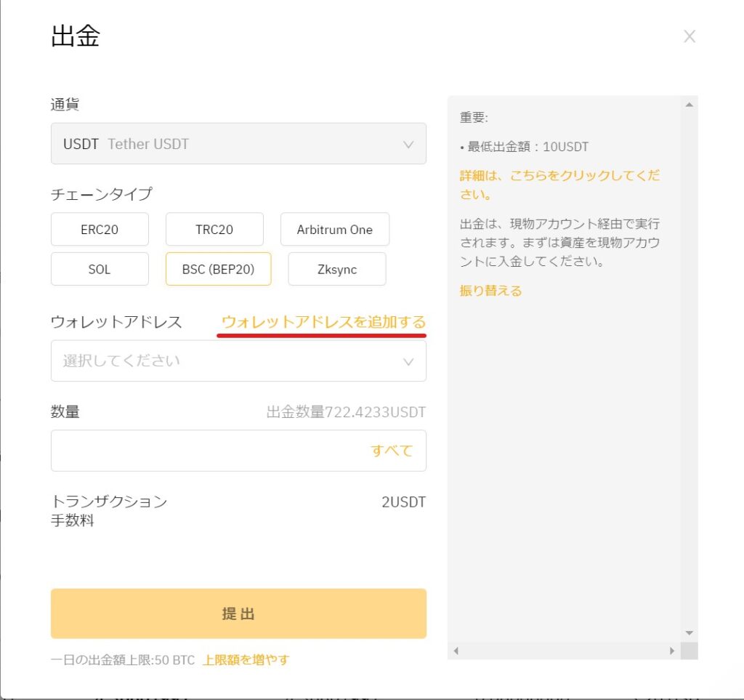
Task: Click 一日の出金額上限:50 BTC text
Action: pos(122,660)
